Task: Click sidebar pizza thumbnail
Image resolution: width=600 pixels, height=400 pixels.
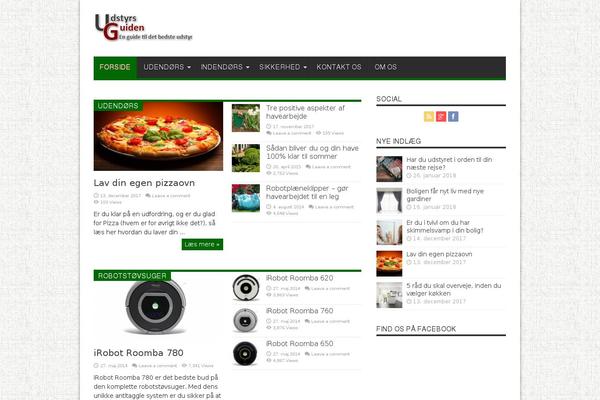Action: pos(389,263)
